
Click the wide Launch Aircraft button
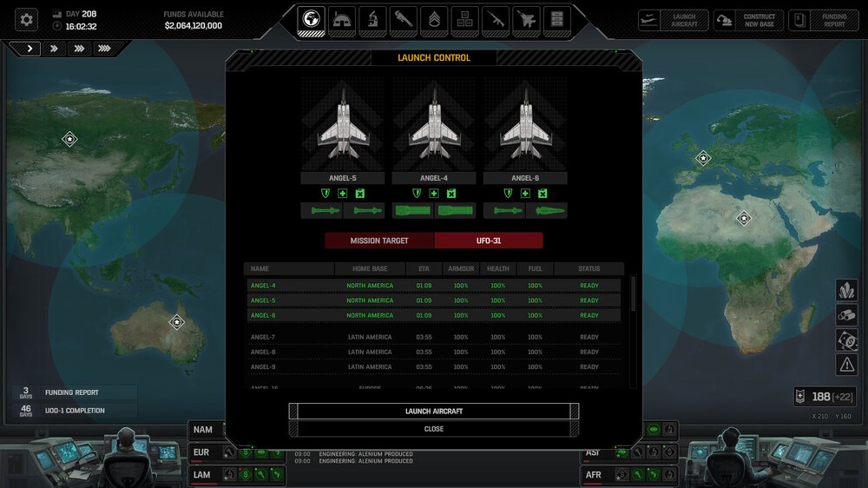pos(434,411)
